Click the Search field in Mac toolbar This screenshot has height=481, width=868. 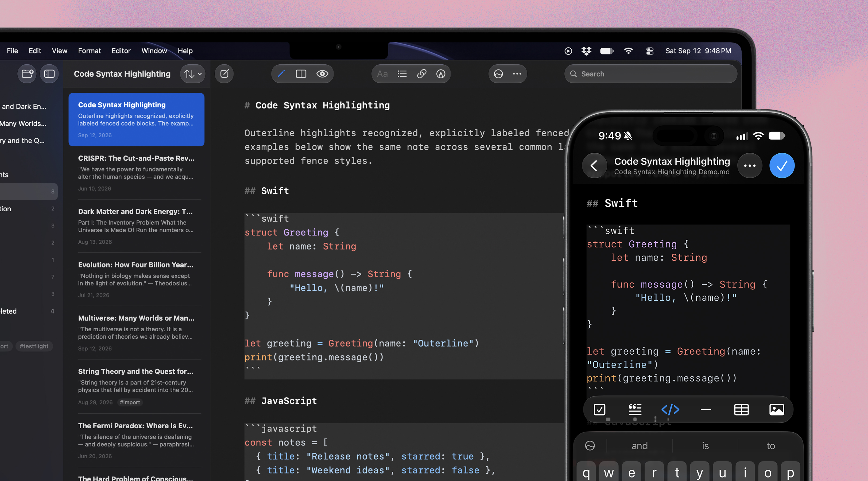(x=651, y=74)
